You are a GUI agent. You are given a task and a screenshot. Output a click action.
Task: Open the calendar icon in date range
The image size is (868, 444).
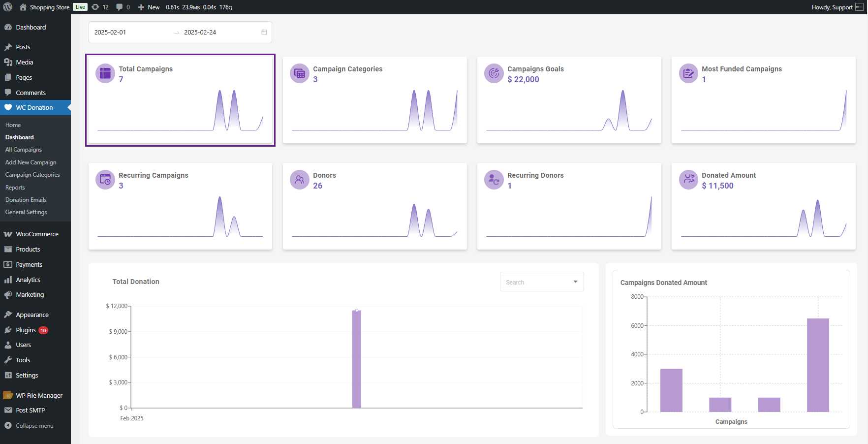[x=264, y=32]
